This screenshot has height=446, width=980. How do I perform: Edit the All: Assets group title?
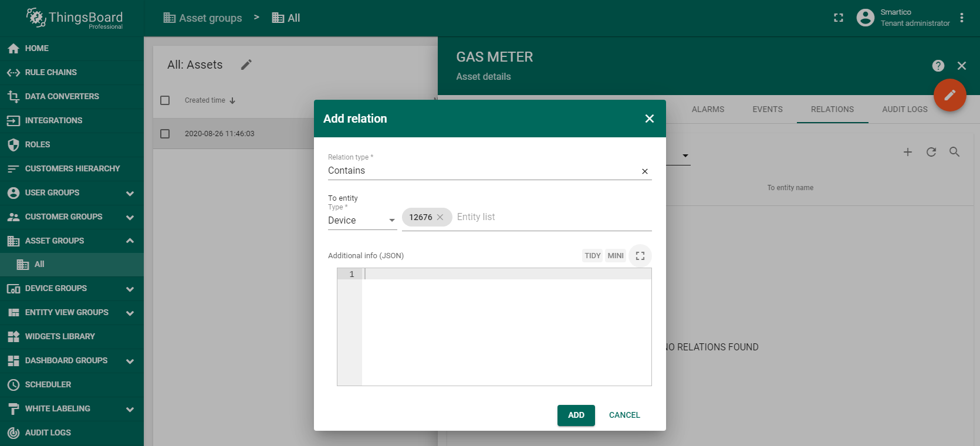246,65
